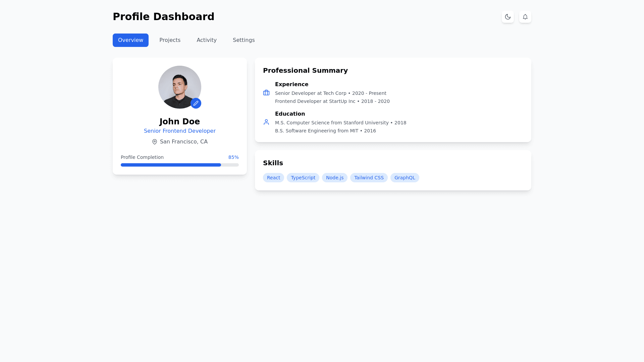
Task: Click the San Francisco, CA location text
Action: pyautogui.click(x=183, y=142)
